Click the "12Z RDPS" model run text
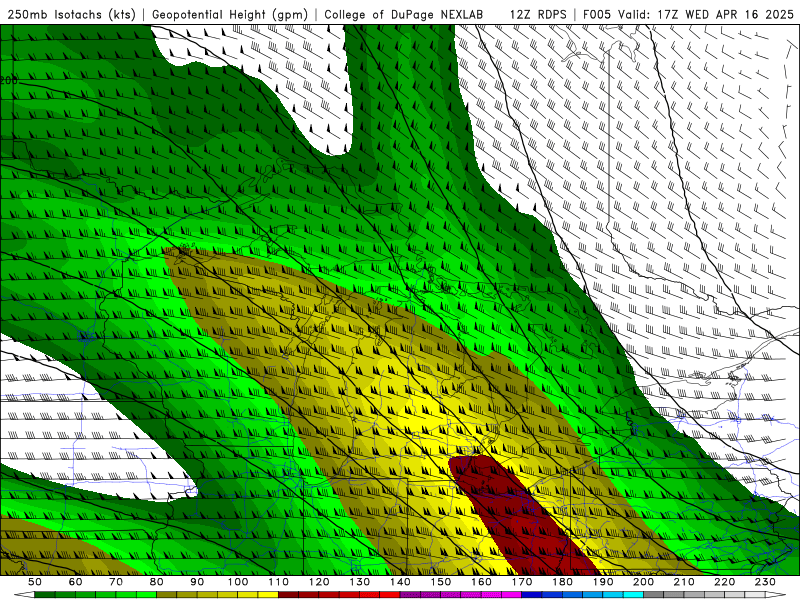Image resolution: width=800 pixels, height=600 pixels. click(538, 15)
